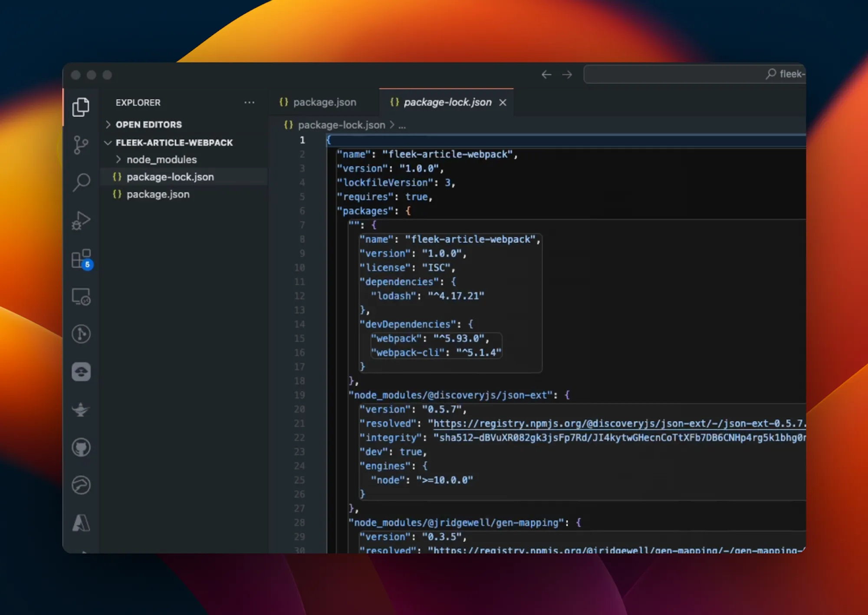Viewport: 868px width, 615px height.
Task: Open the Extensions view with badge
Action: pos(81,259)
